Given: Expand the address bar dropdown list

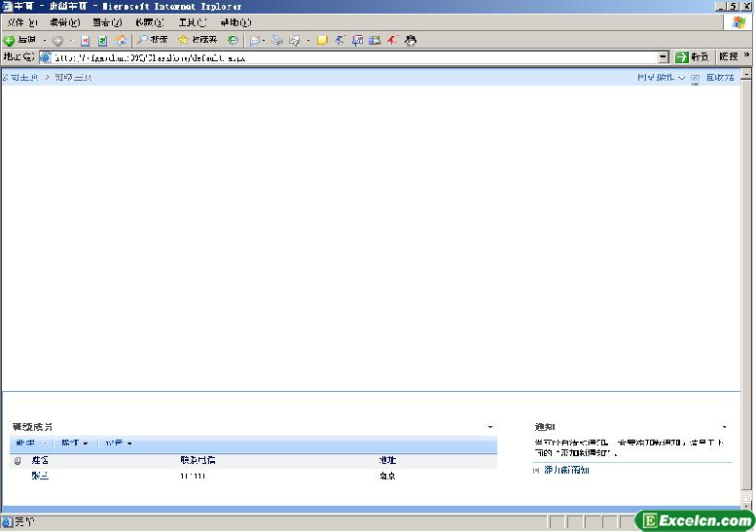Looking at the screenshot, I should (664, 57).
